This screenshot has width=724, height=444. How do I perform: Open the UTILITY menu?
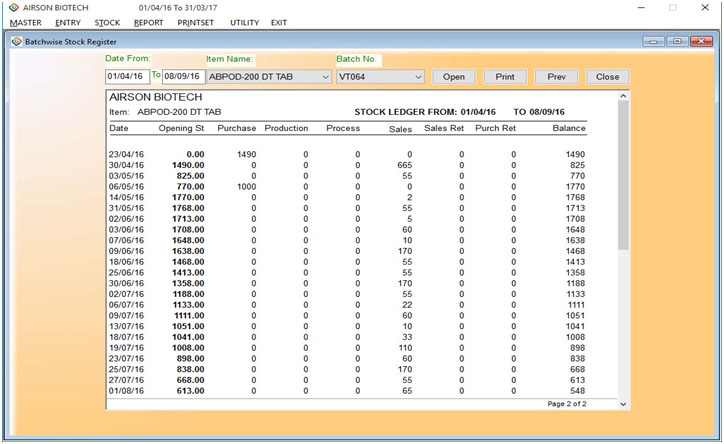(244, 22)
